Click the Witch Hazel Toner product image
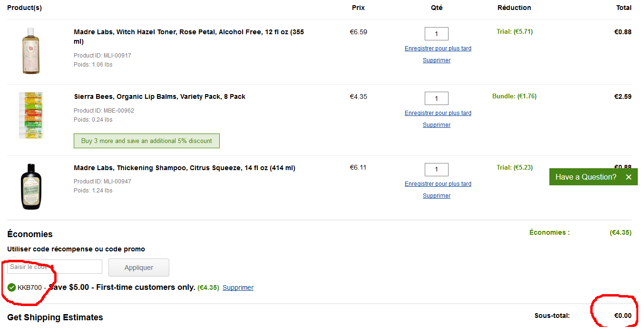This screenshot has height=335, width=644. tap(31, 51)
